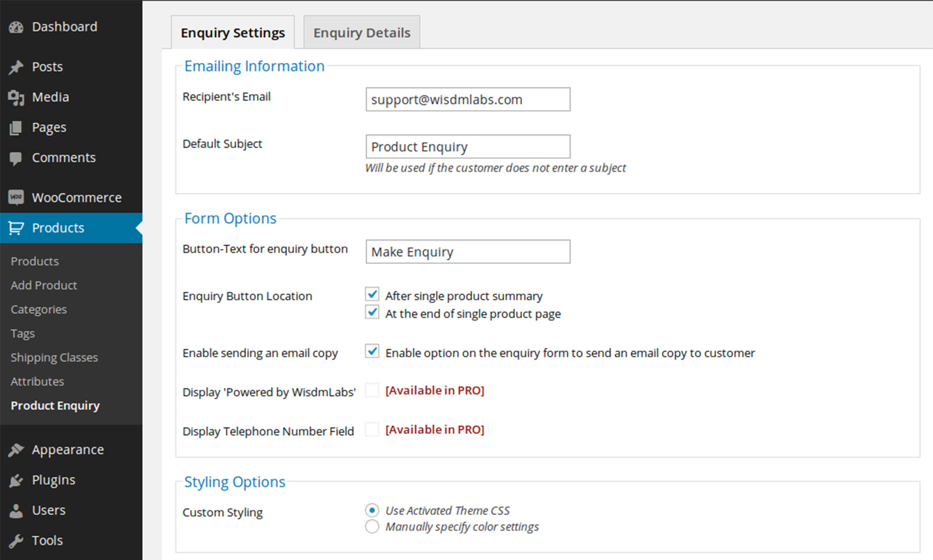
Task: Click Default Subject input field
Action: click(x=468, y=146)
